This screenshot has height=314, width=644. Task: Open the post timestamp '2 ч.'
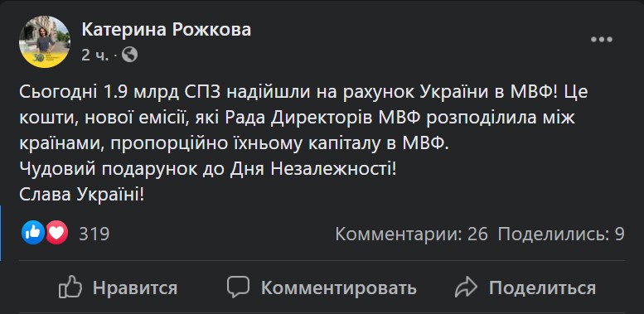click(x=94, y=55)
